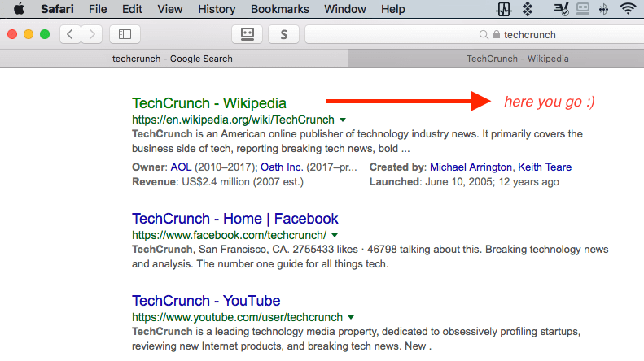Screen dimensions: 644x361
Task: Minimize the Safari window with yellow button
Action: (x=28, y=34)
